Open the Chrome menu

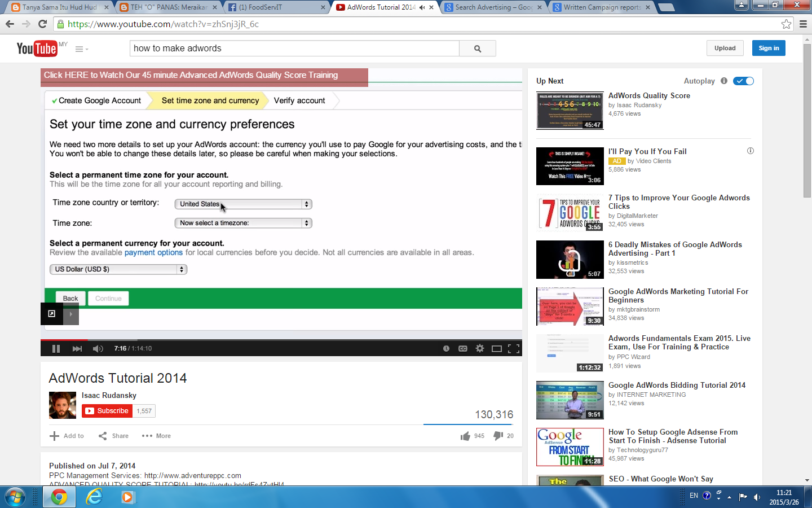tap(803, 24)
